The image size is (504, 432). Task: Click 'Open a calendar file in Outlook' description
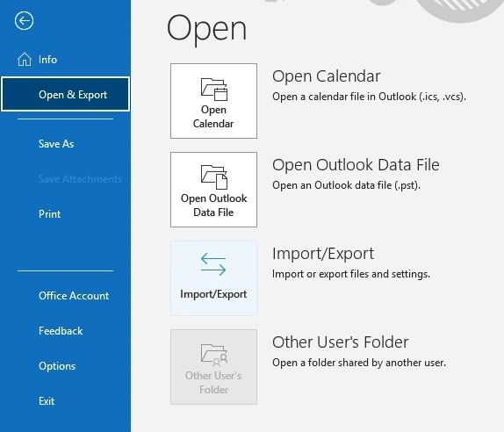point(370,97)
